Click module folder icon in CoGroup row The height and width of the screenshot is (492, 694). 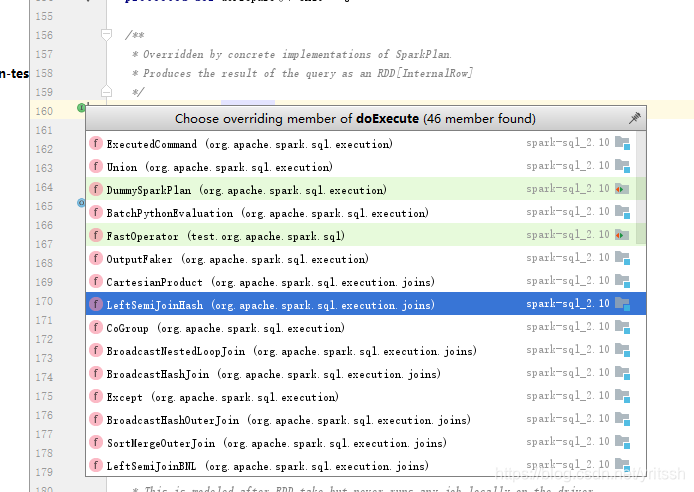(x=622, y=327)
